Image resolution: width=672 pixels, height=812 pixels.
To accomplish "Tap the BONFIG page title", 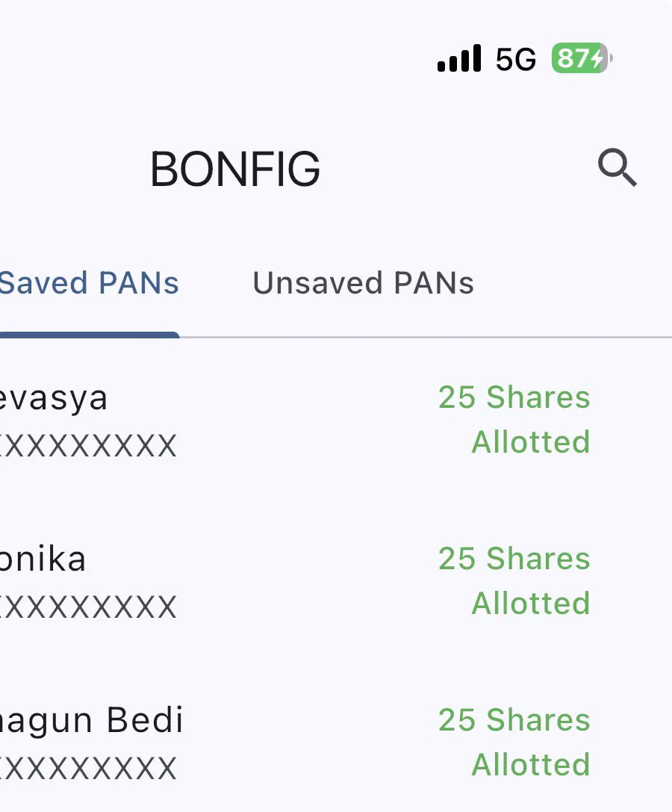I will (x=235, y=169).
